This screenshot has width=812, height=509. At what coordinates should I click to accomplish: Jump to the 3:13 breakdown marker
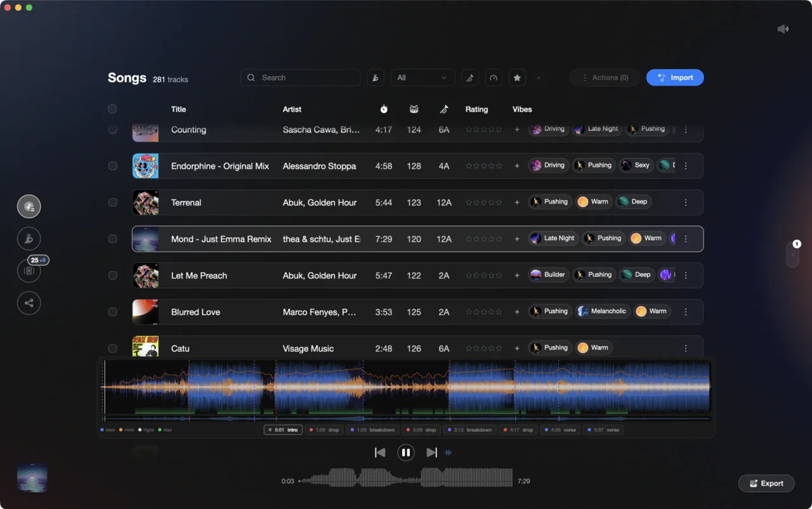470,430
